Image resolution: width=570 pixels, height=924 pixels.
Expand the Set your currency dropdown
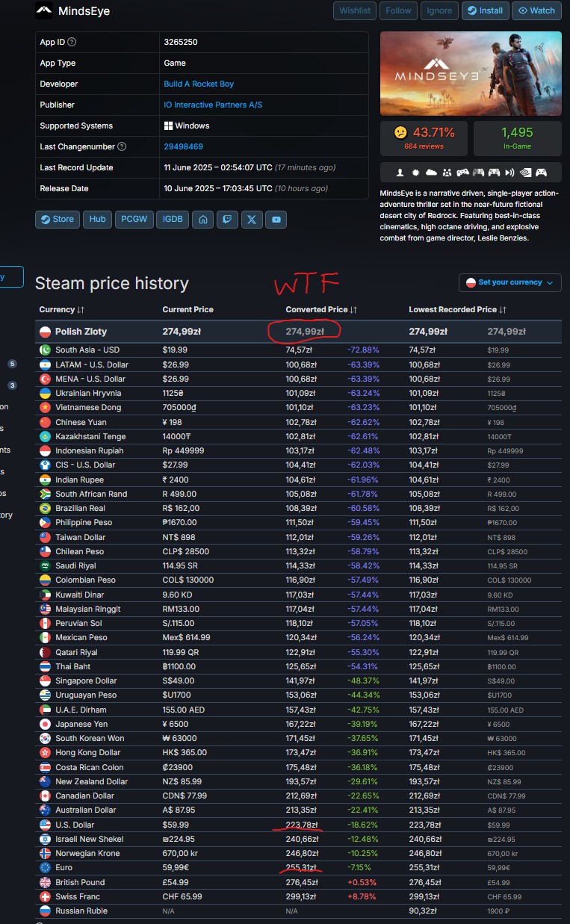(509, 282)
